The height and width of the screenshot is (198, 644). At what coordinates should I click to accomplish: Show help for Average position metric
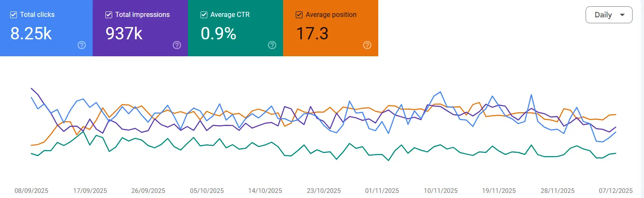pyautogui.click(x=367, y=45)
